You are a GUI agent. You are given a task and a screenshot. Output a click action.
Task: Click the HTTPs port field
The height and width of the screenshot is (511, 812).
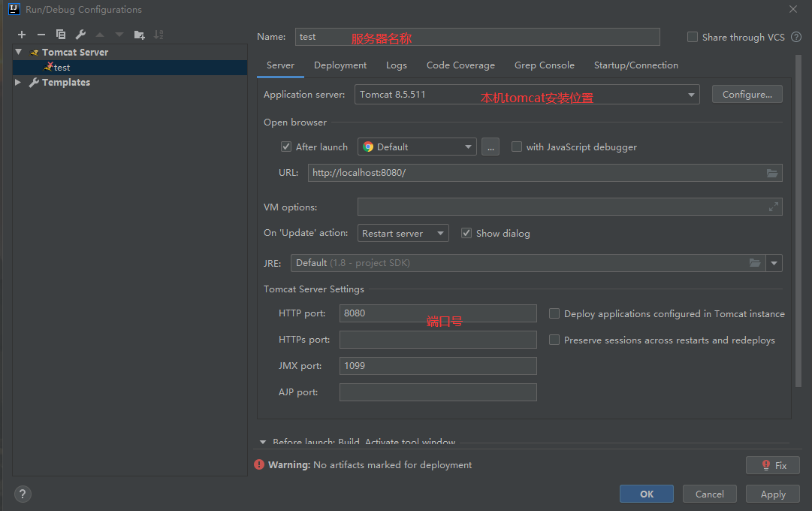438,340
